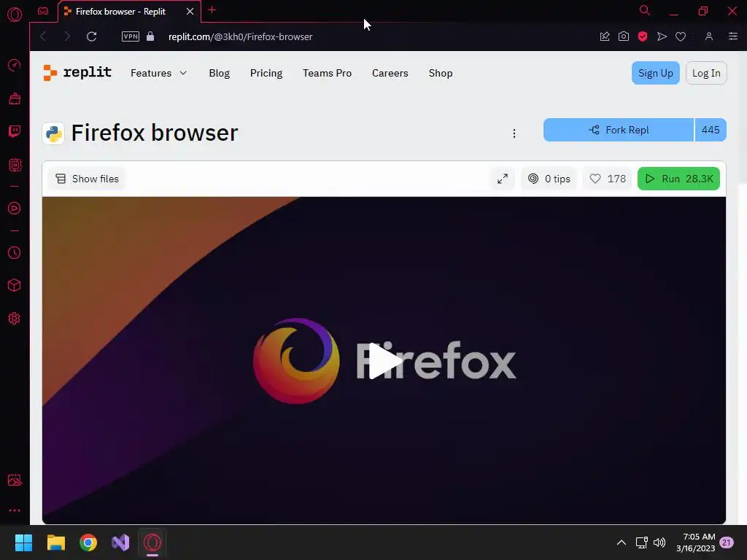Click the replit logo home link

pyautogui.click(x=77, y=73)
